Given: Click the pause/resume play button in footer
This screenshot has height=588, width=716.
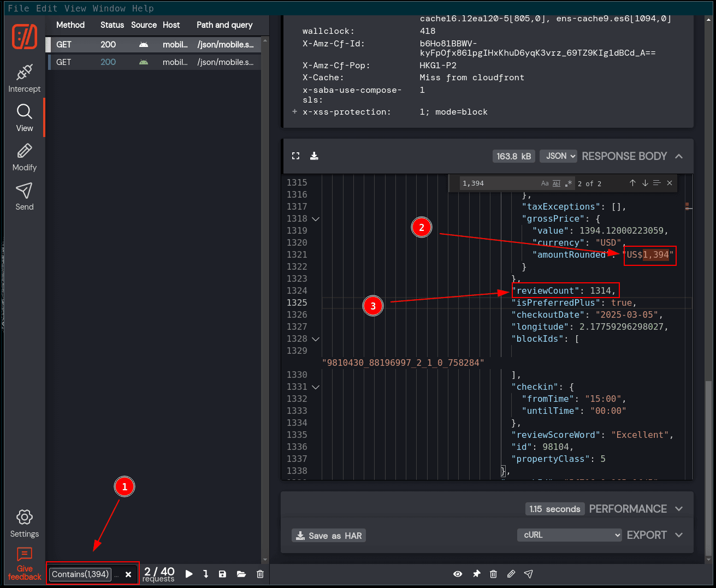Looking at the screenshot, I should click(x=189, y=574).
